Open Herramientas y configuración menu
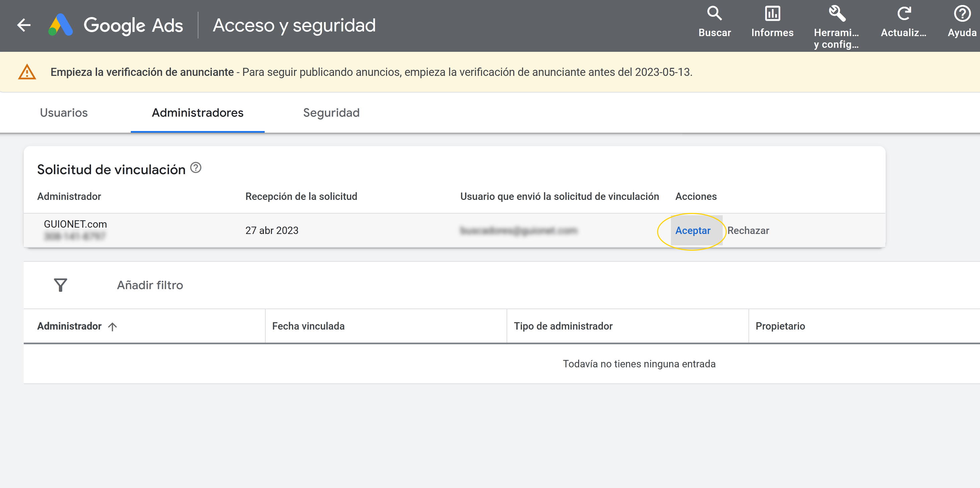Viewport: 980px width, 488px height. [x=836, y=27]
